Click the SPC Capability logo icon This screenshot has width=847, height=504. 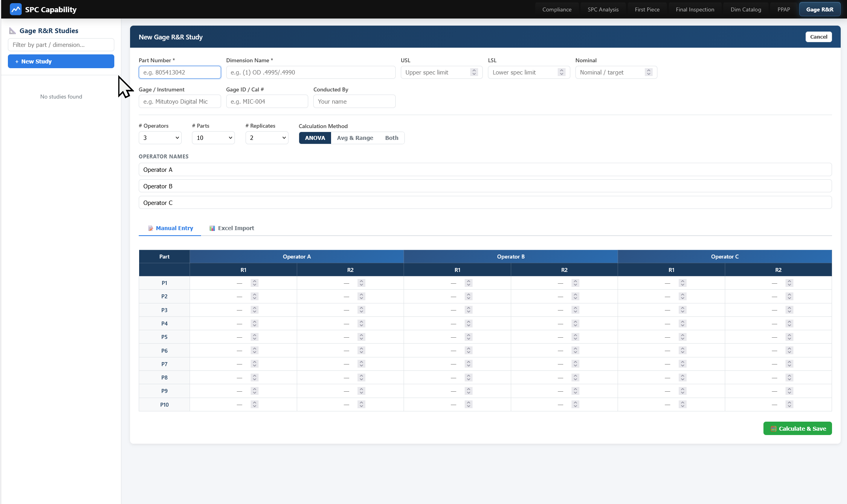point(15,9)
